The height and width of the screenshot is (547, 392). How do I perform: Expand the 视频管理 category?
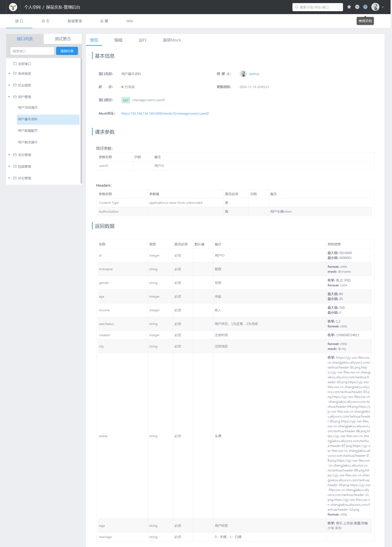pyautogui.click(x=9, y=166)
